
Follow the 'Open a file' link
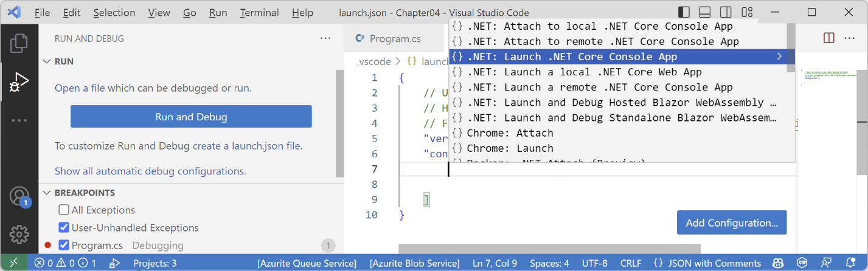(80, 88)
